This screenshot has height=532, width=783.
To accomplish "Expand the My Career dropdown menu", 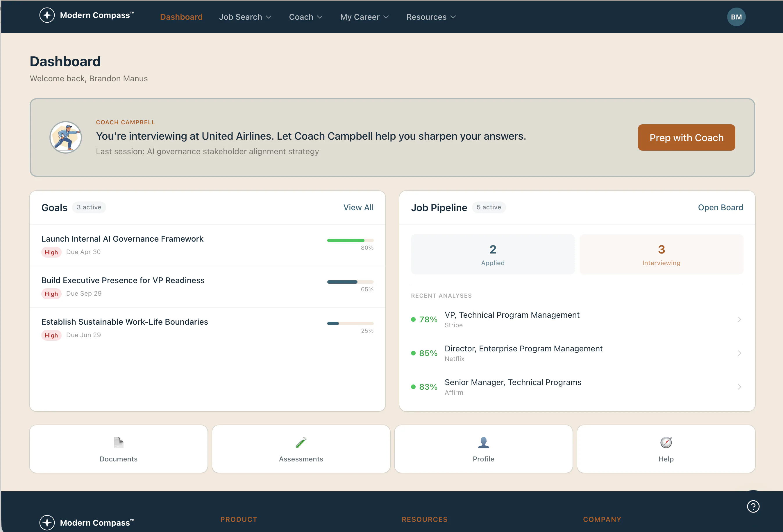I will point(364,17).
